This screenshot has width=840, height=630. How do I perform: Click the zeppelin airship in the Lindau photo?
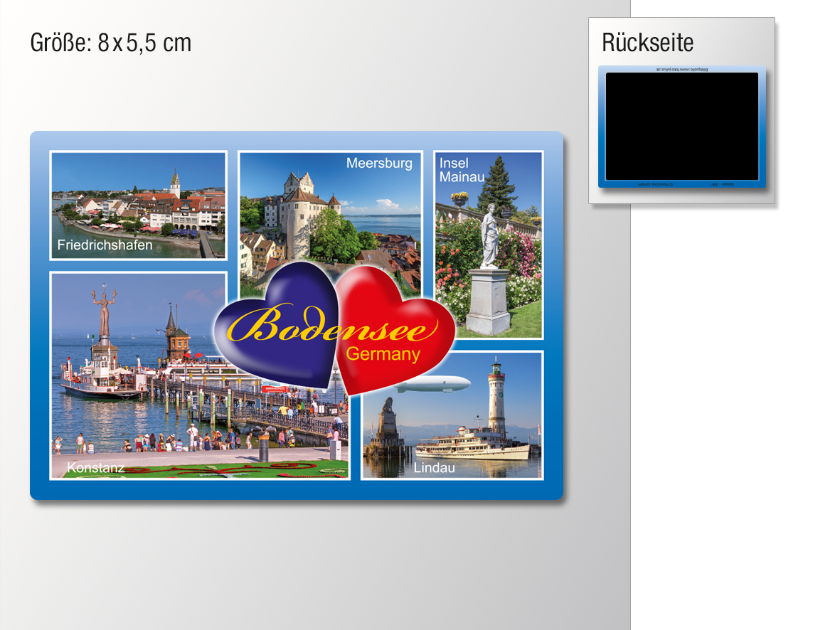pyautogui.click(x=433, y=384)
